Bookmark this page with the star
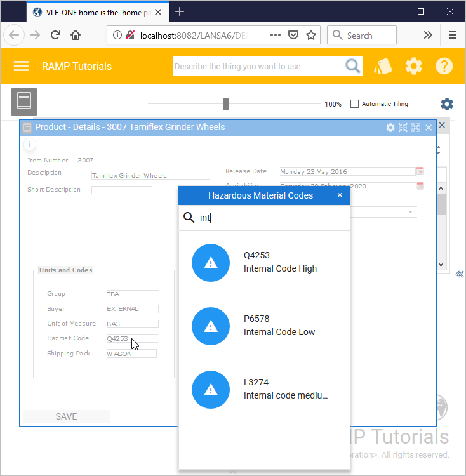The width and height of the screenshot is (466, 476). pyautogui.click(x=311, y=35)
